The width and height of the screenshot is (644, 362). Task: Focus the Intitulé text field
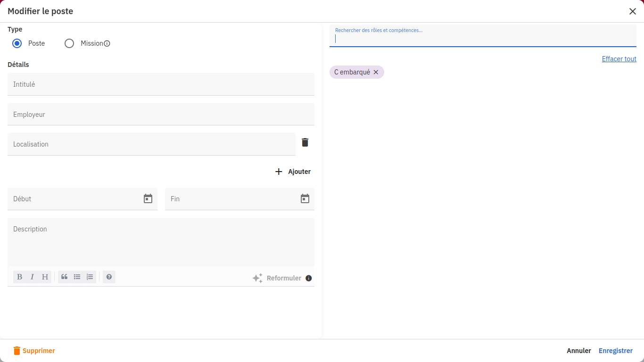[161, 84]
